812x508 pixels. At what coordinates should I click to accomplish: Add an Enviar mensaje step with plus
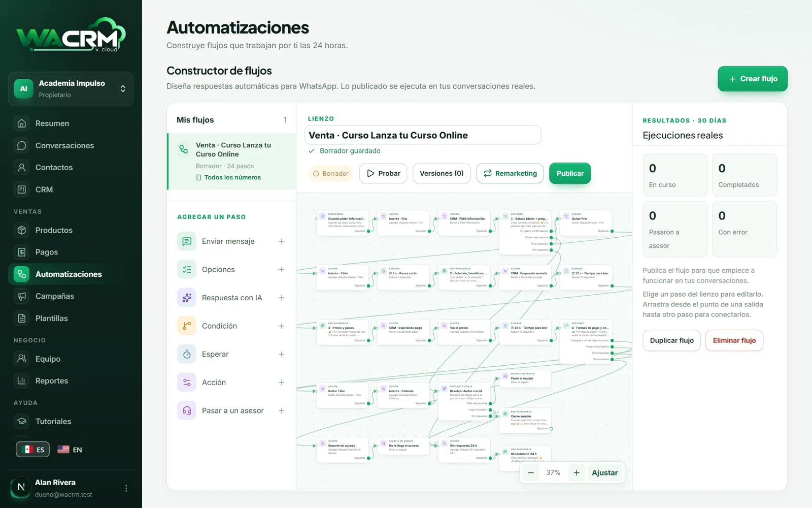tap(282, 241)
